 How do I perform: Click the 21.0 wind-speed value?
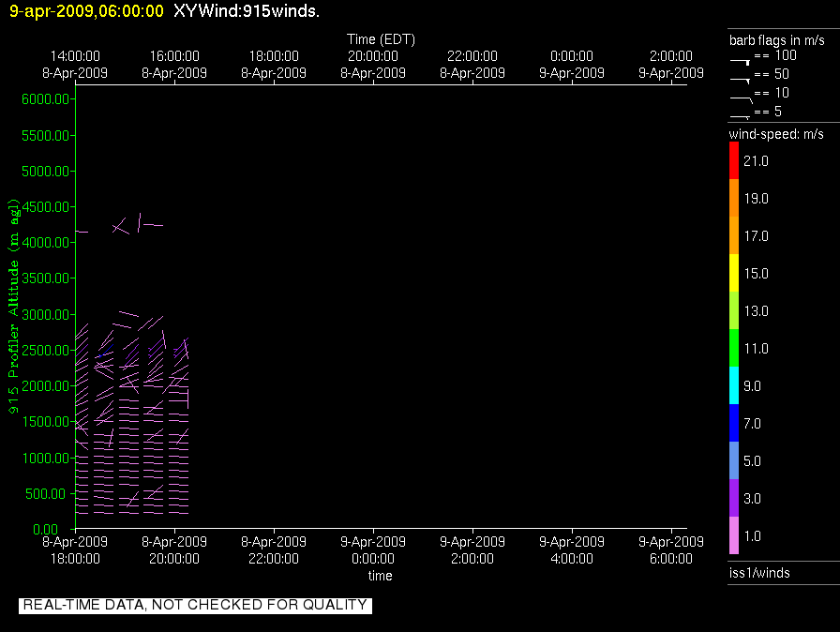756,161
